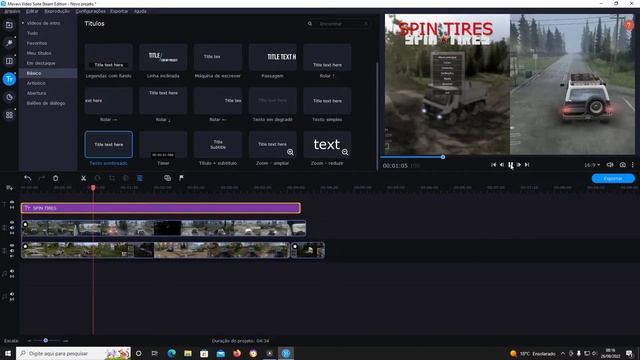Select the Titles (Tt) sidebar icon
640x360 pixels.
click(x=9, y=79)
